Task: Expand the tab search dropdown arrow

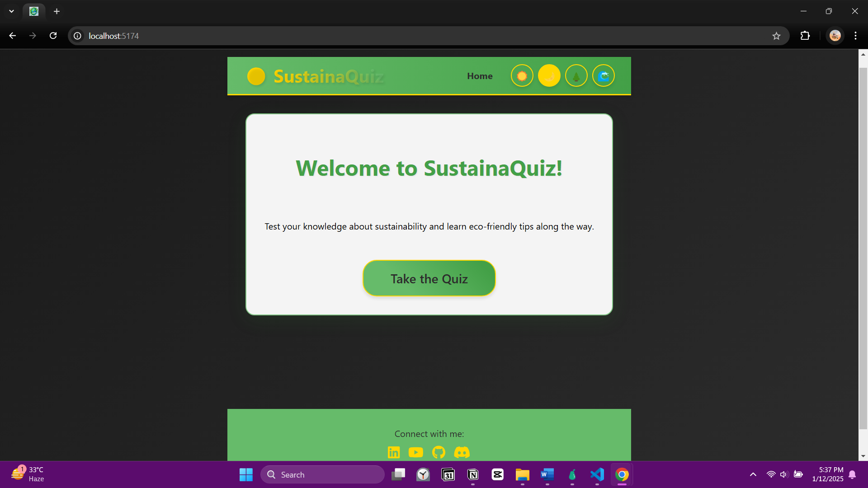Action: (11, 11)
